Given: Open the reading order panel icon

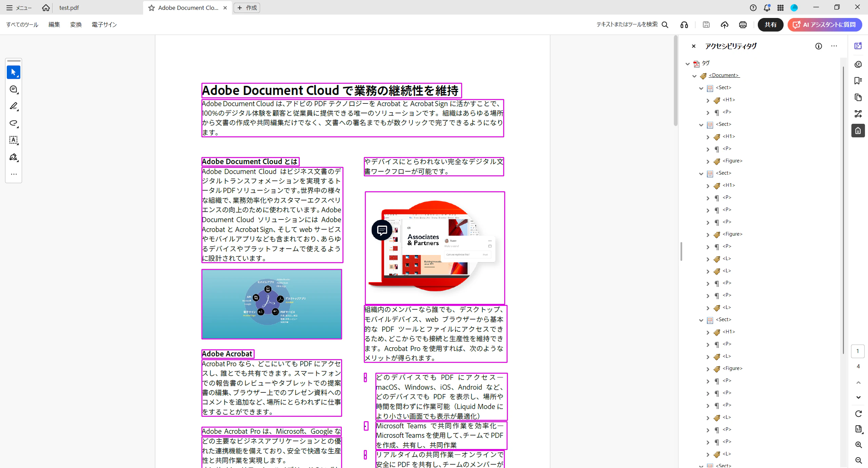Looking at the screenshot, I should tap(858, 114).
